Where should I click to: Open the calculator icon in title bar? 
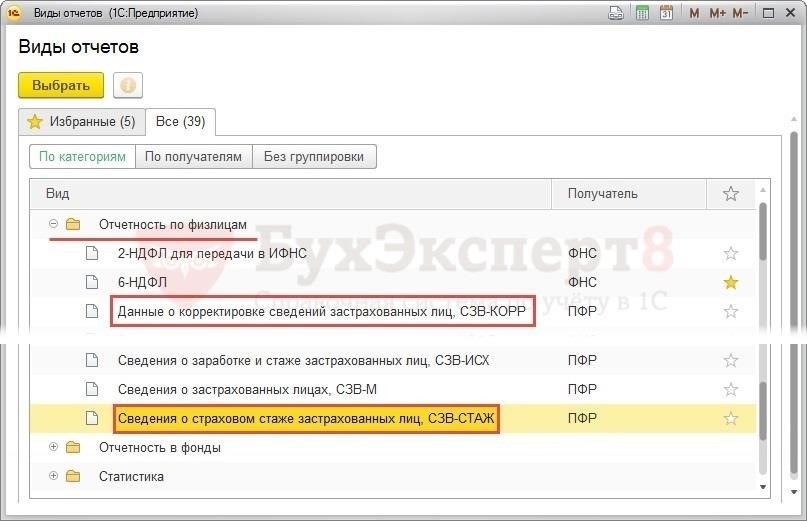(x=642, y=13)
